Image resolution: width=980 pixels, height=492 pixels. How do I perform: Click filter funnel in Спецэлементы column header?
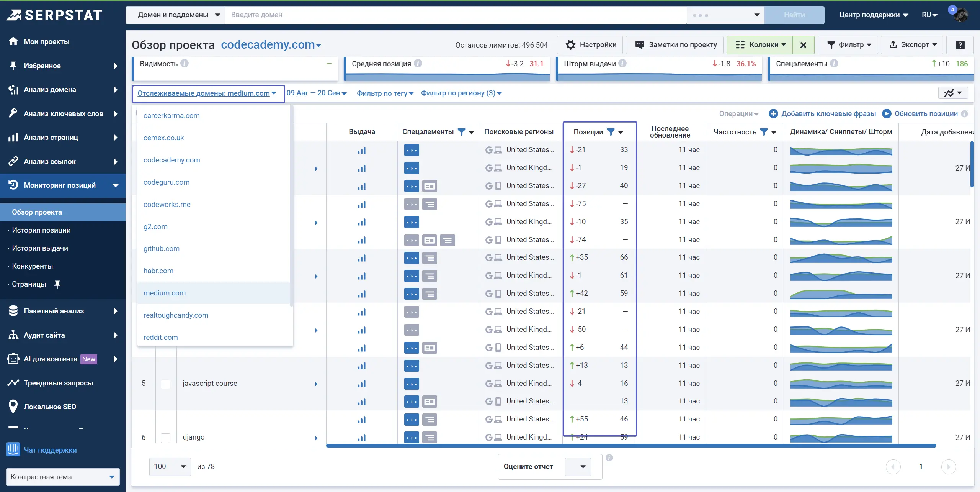point(462,132)
